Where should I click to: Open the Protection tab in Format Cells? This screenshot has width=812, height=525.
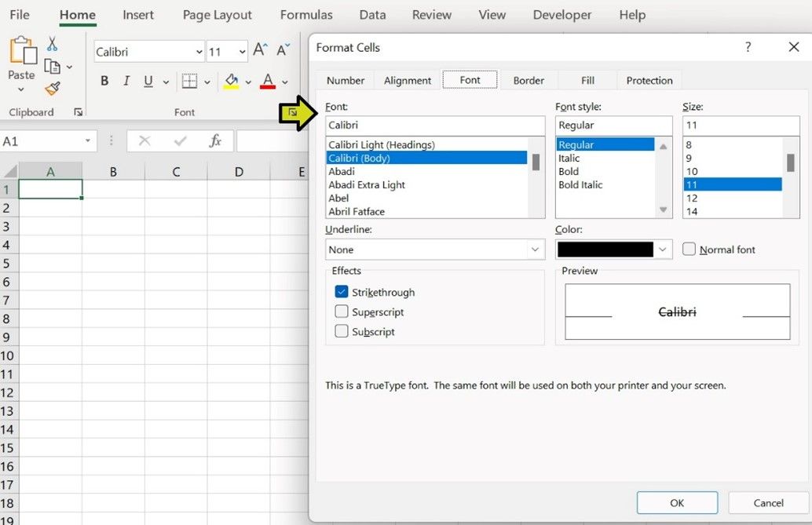(x=649, y=80)
